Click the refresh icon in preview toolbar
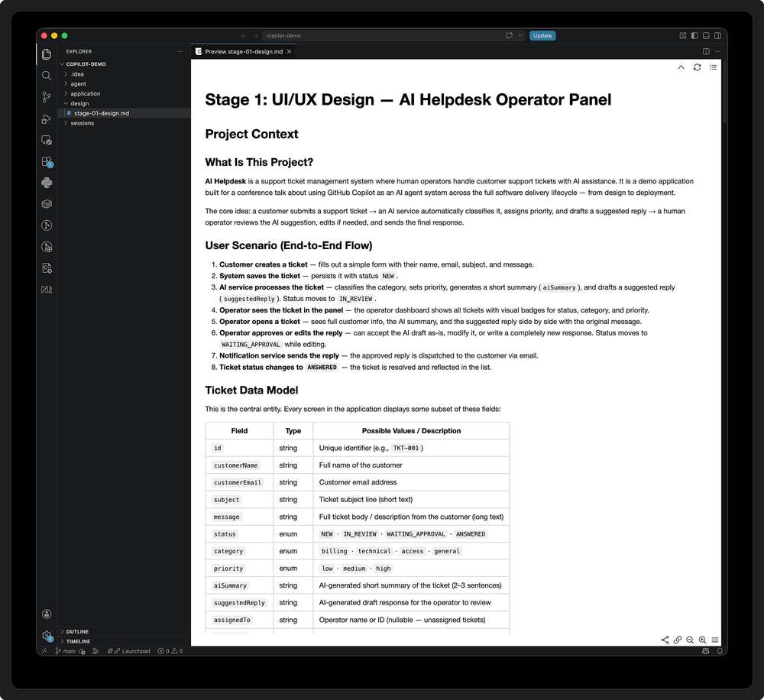The width and height of the screenshot is (764, 700). coord(697,67)
